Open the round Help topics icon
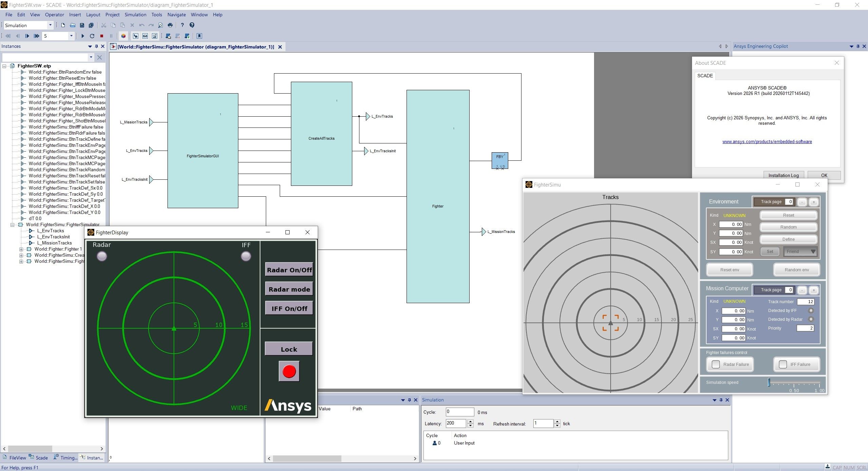This screenshot has width=868, height=471. click(x=192, y=25)
